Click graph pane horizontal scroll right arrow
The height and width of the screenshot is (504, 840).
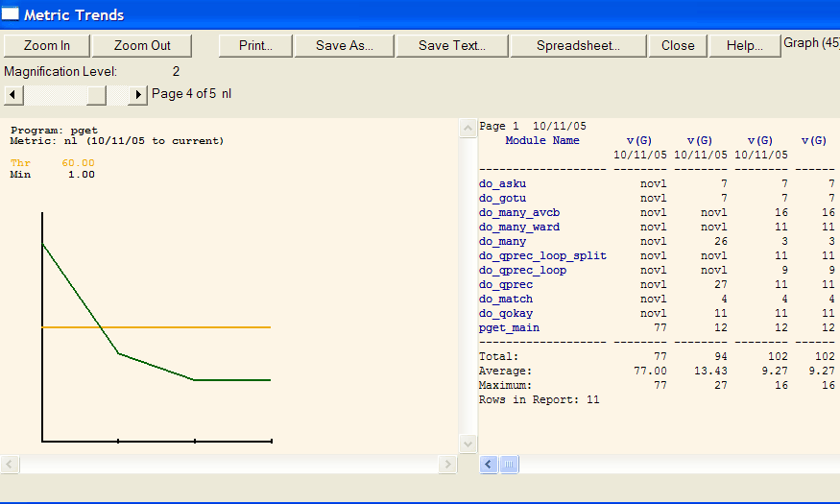447,464
